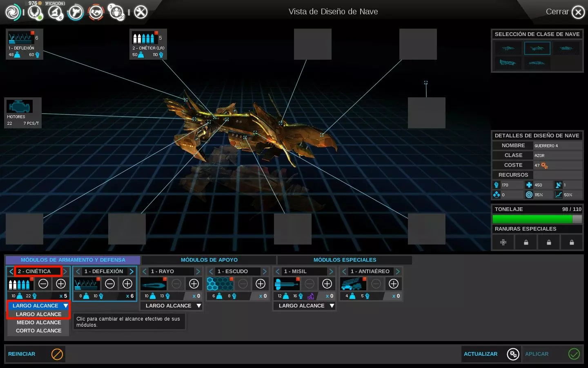588x368 pixels.
Task: Go to previous Deflexión module version
Action: pyautogui.click(x=78, y=272)
